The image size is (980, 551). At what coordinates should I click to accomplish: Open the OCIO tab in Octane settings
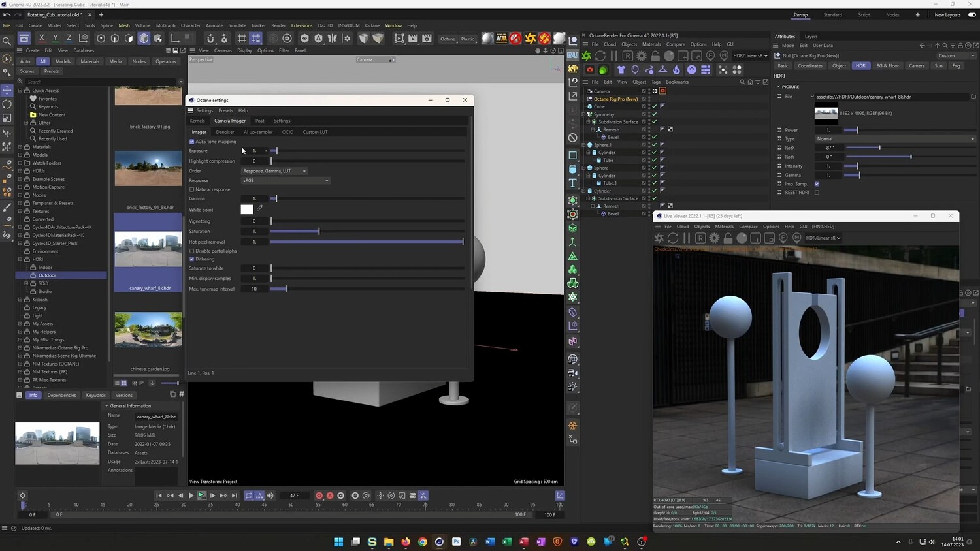287,132
